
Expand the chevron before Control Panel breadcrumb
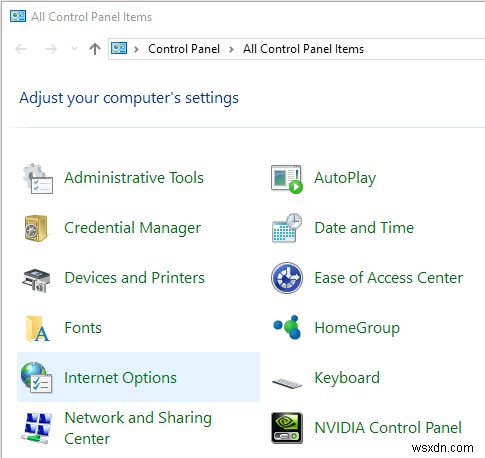(136, 49)
